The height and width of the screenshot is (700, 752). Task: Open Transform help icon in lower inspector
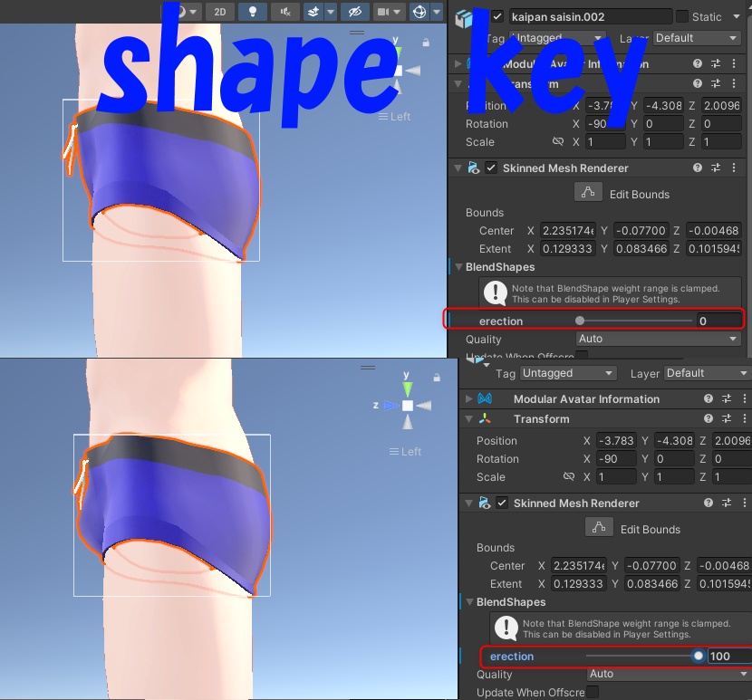pos(709,418)
